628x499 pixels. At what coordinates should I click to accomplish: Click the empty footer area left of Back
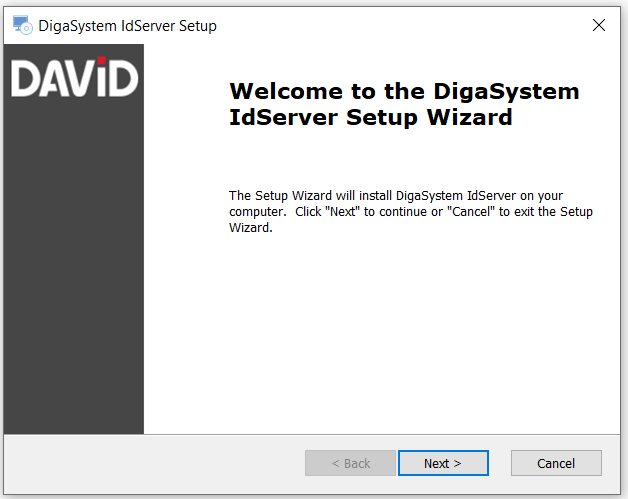point(150,463)
